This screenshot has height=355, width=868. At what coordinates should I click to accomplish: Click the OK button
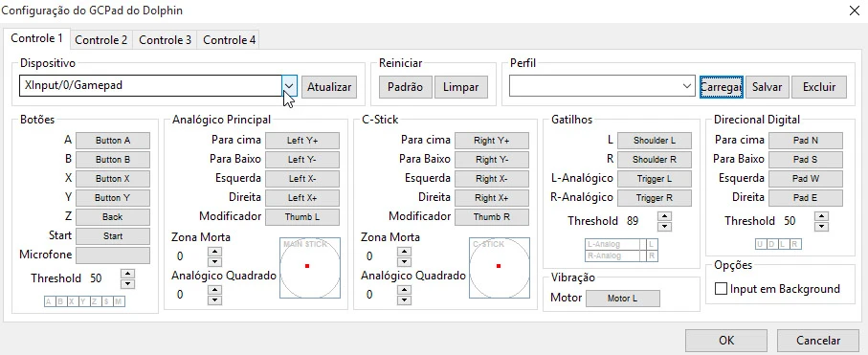click(726, 341)
